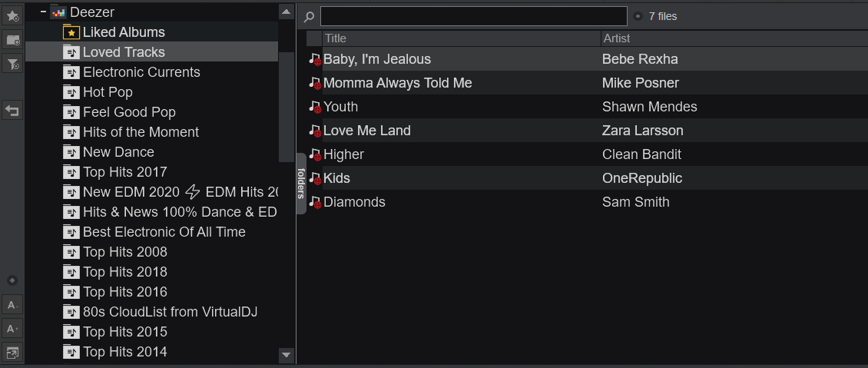
Task: Click the magnifier search icon
Action: [310, 17]
